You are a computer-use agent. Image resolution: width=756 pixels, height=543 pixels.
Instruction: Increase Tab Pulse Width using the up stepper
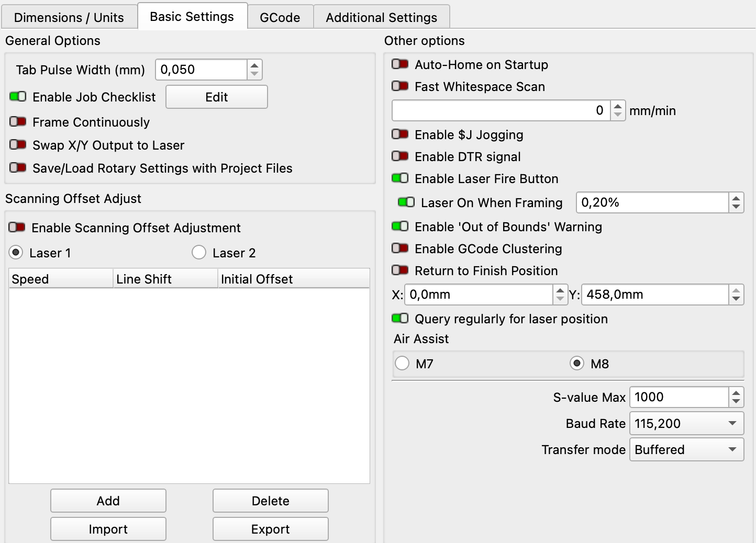[x=254, y=64]
